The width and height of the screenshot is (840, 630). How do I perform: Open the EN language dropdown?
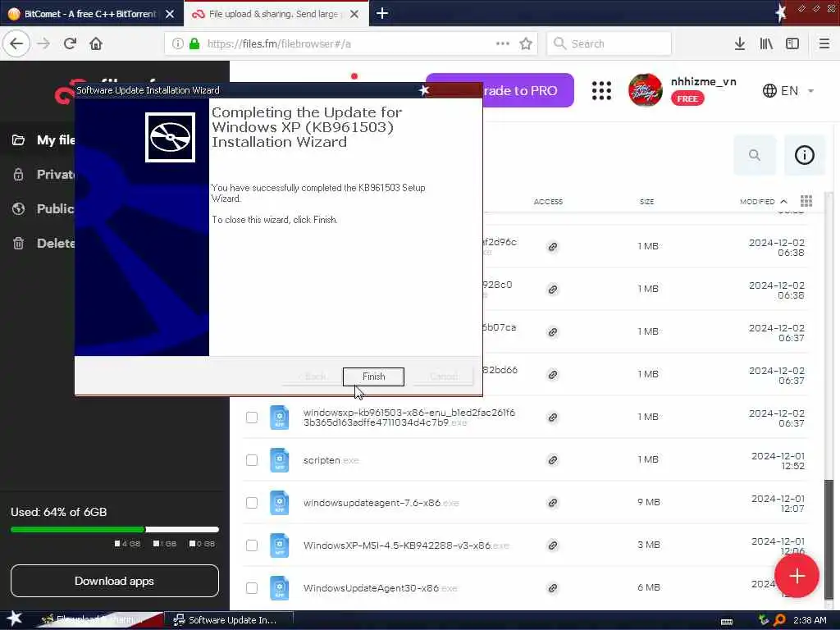(x=788, y=90)
